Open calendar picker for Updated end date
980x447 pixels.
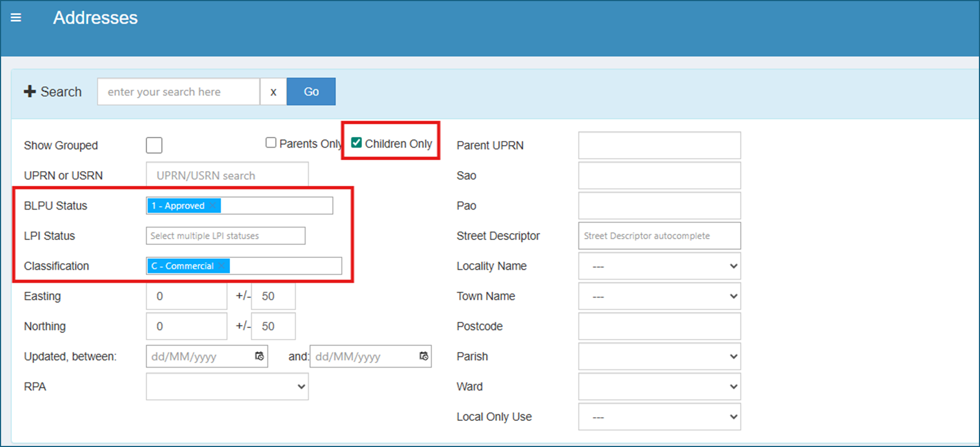click(423, 356)
